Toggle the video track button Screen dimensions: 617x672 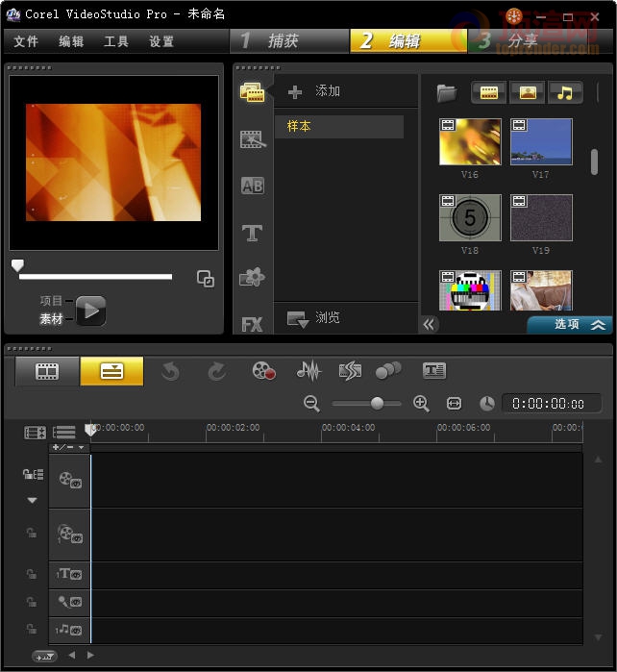tap(70, 480)
